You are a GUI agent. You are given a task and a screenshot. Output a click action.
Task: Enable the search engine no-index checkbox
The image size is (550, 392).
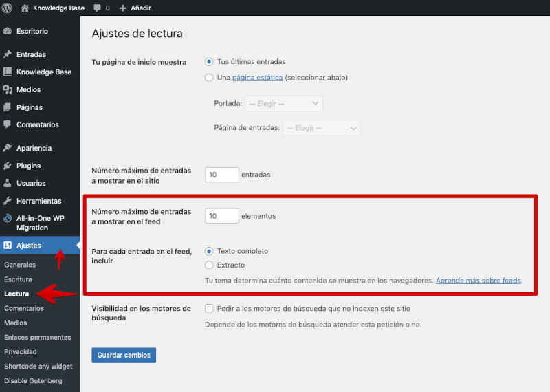pos(209,309)
